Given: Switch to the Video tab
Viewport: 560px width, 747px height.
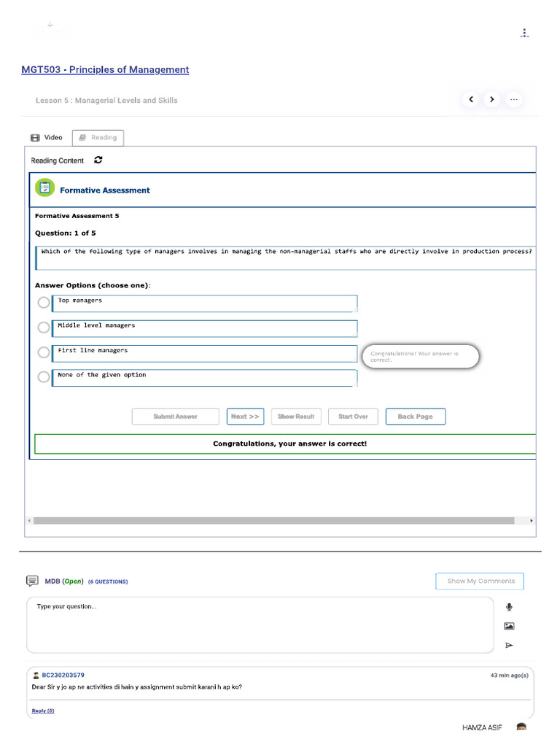Looking at the screenshot, I should tap(47, 138).
